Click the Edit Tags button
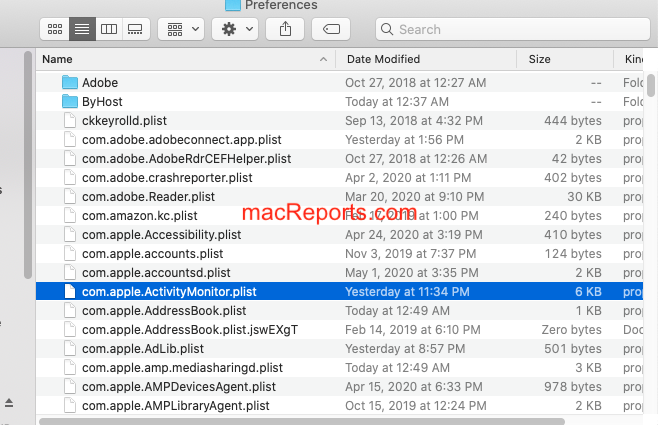The width and height of the screenshot is (658, 425). pyautogui.click(x=331, y=29)
